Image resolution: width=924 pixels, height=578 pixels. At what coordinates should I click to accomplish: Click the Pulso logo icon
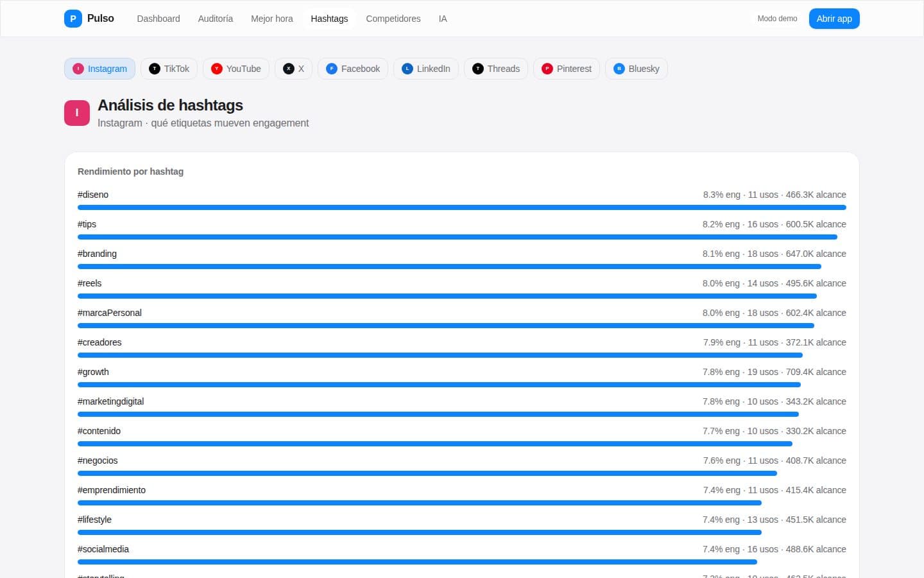73,19
